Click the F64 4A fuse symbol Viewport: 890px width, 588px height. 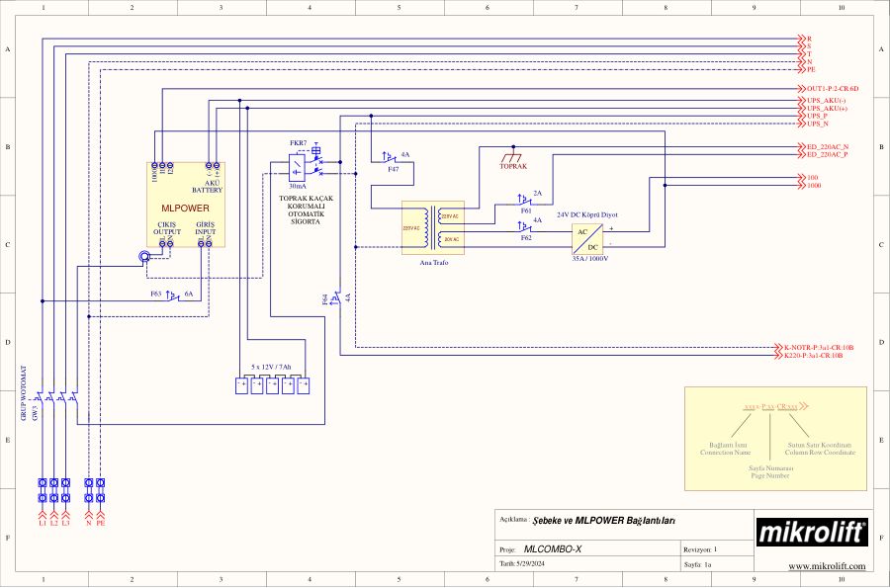click(x=336, y=297)
